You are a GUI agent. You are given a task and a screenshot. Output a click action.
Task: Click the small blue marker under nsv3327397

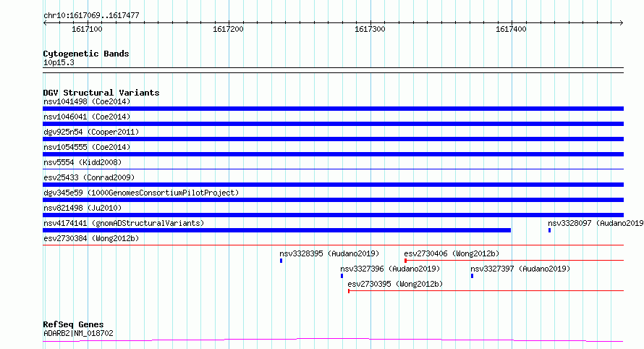tap(472, 276)
